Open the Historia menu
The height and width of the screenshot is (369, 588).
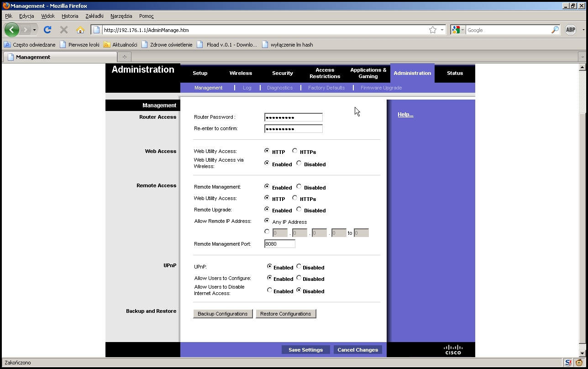pos(70,16)
